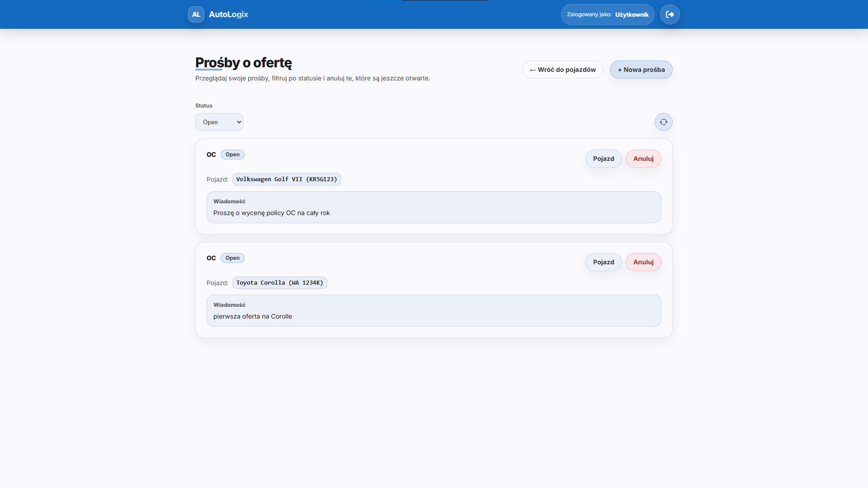Click the Open badge on Volkswagen card
Screen dimensions: 868x488
[x=232, y=155]
